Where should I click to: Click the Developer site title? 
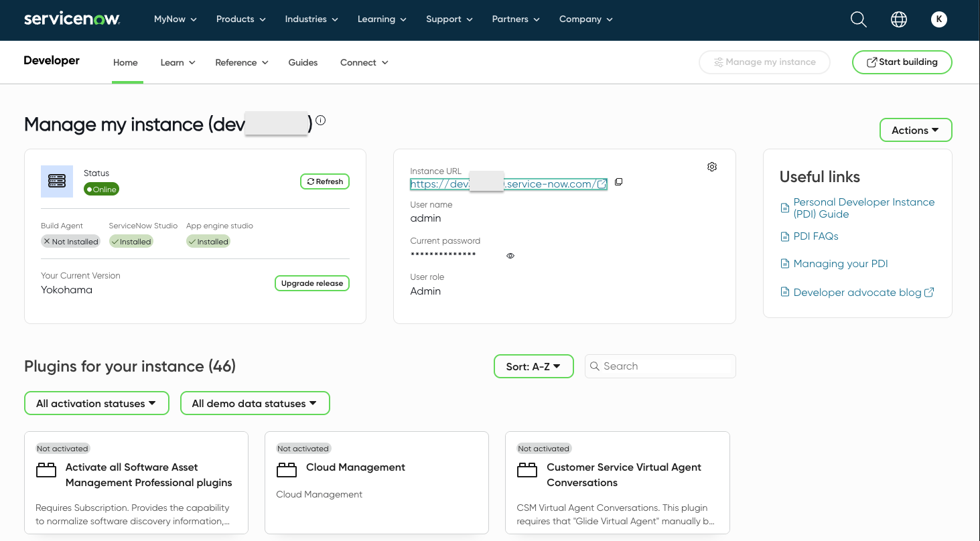coord(52,60)
